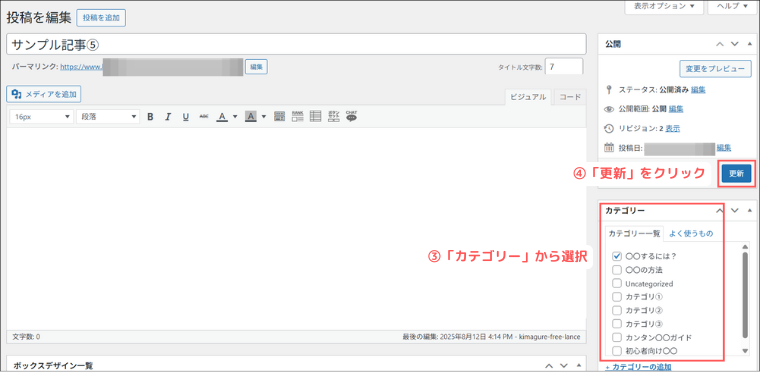Open revisions with 表示 link
Viewport: 760px width, 376px height.
[672, 128]
